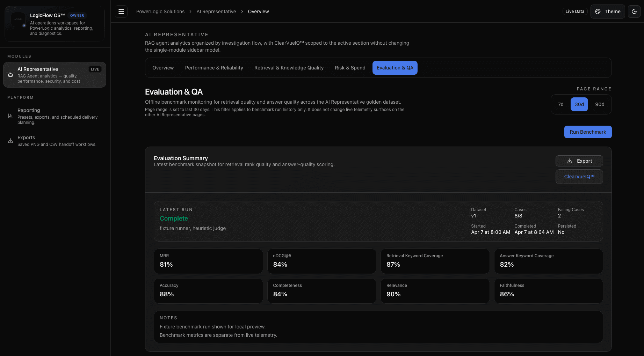This screenshot has height=356, width=644.
Task: Click the MRR metric card
Action: click(208, 261)
